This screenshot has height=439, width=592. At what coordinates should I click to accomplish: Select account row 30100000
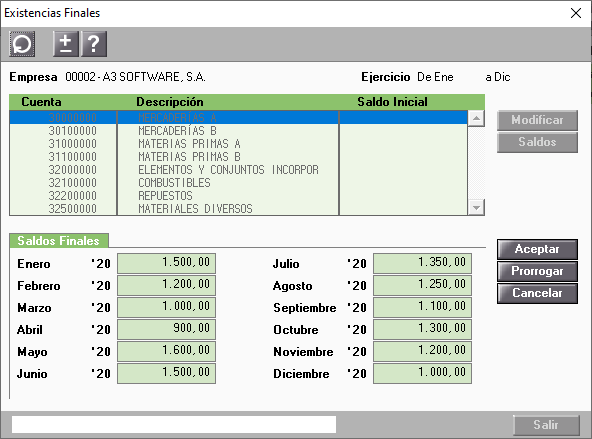point(238,131)
